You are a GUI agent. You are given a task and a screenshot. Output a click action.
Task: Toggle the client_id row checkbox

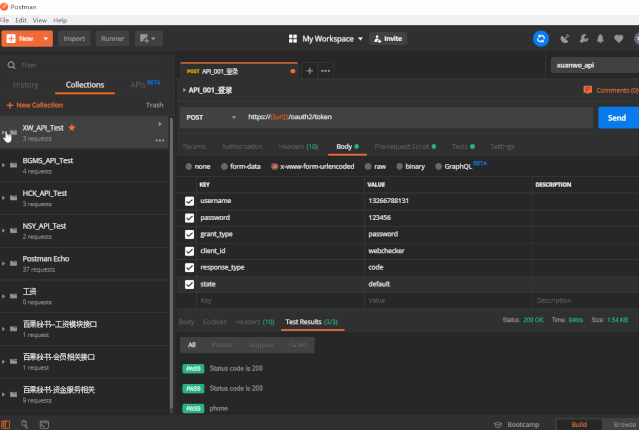pos(189,251)
